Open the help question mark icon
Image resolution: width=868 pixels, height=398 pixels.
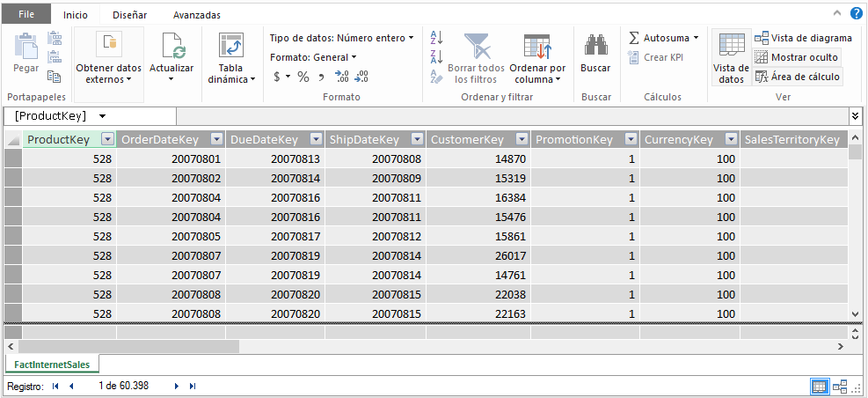click(x=856, y=14)
